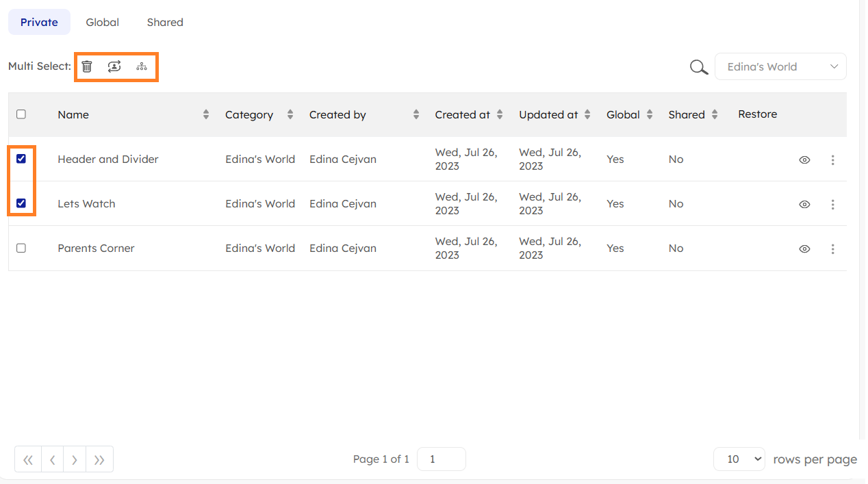Uncheck the Header and Divider checkbox
This screenshot has width=868, height=484.
[x=21, y=159]
